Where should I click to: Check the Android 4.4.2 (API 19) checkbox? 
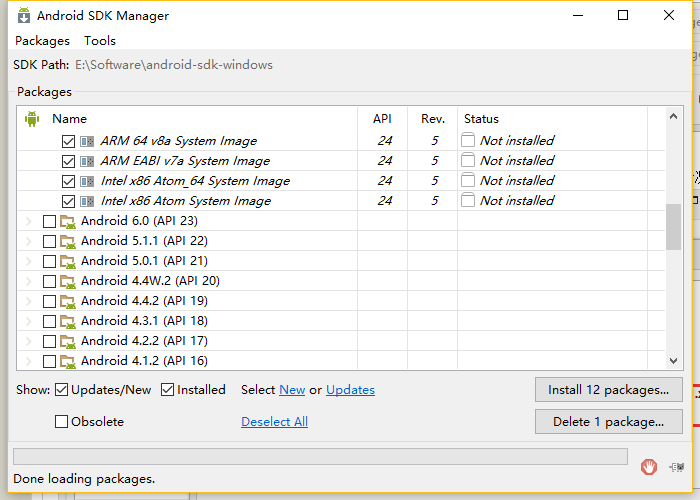click(50, 301)
